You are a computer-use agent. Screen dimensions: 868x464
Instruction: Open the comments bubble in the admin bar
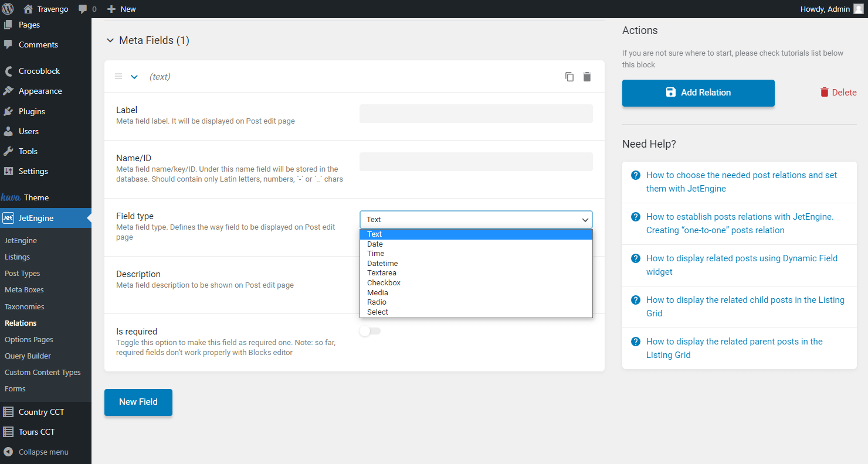83,9
